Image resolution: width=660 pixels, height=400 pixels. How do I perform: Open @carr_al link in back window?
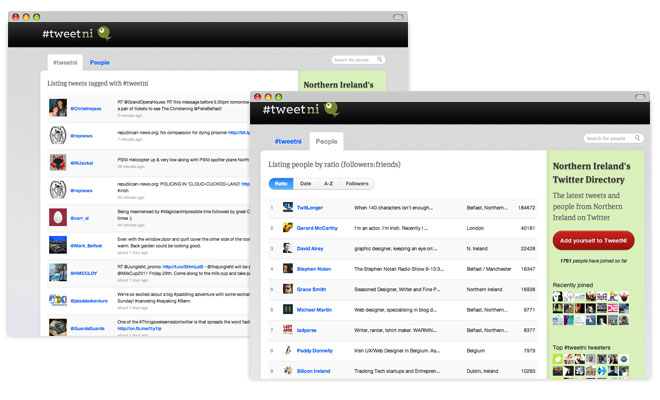[x=80, y=218]
